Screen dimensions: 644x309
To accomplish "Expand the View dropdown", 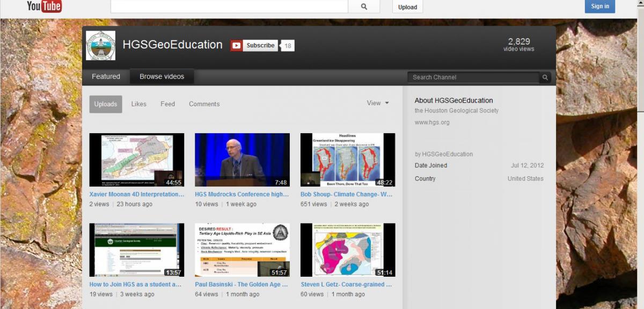I will coord(378,103).
